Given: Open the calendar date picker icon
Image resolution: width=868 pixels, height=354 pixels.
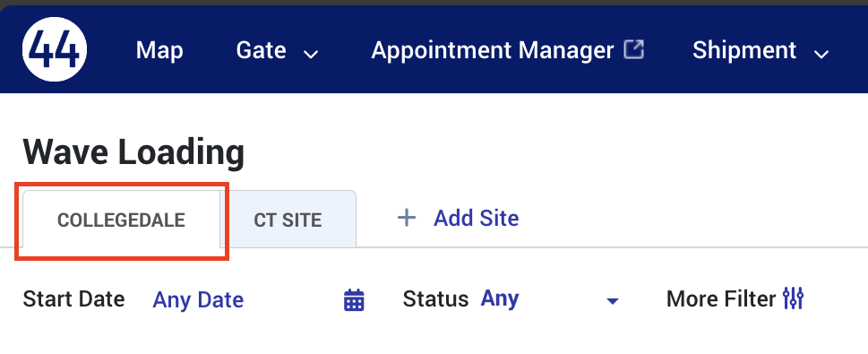Looking at the screenshot, I should [x=355, y=299].
